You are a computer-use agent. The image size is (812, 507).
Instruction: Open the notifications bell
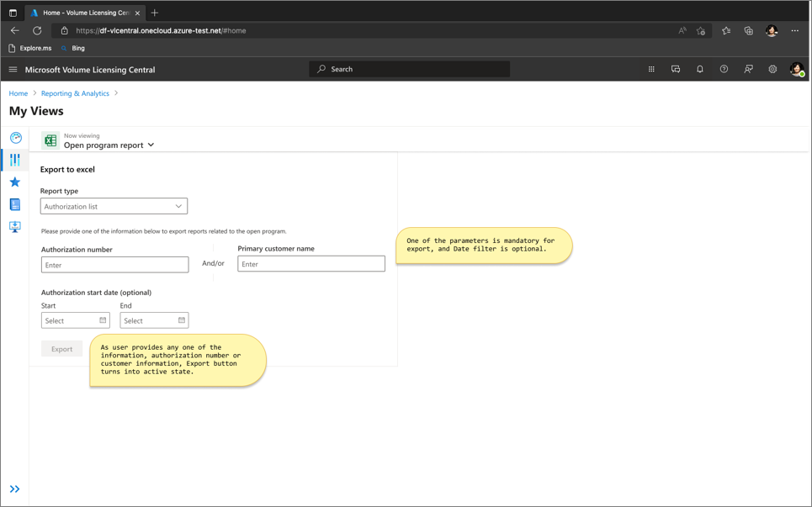pos(699,69)
